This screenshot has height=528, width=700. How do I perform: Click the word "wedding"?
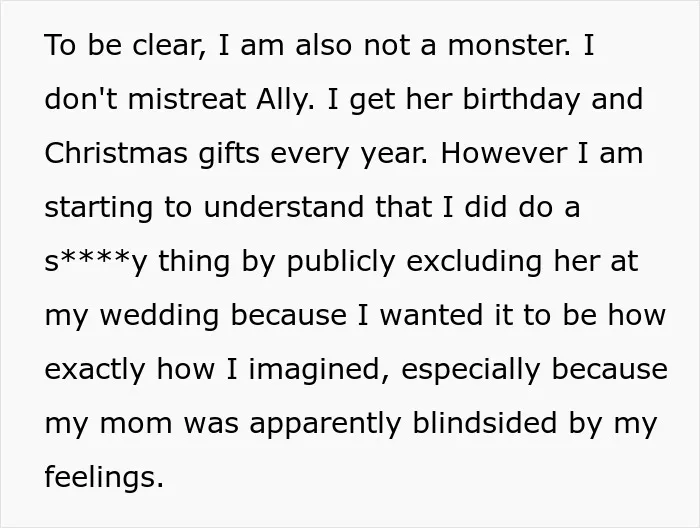(x=159, y=316)
